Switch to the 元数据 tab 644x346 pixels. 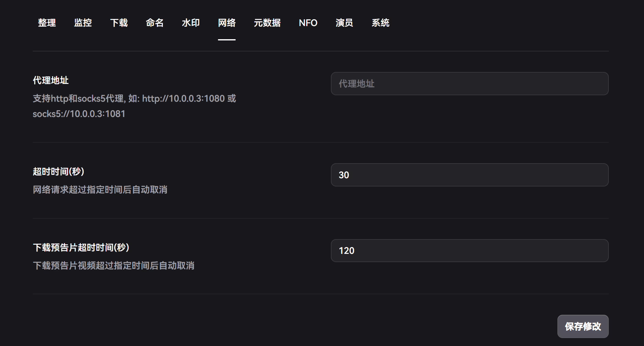267,23
